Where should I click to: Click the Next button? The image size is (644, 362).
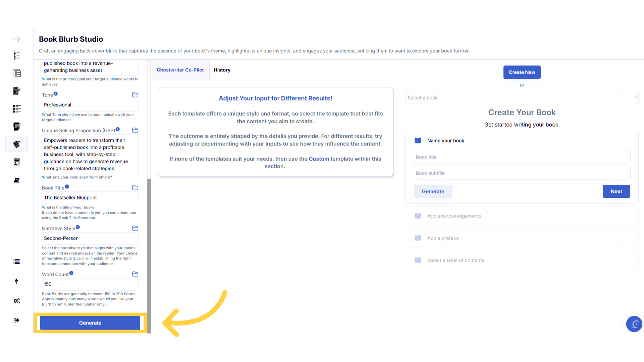tap(616, 191)
